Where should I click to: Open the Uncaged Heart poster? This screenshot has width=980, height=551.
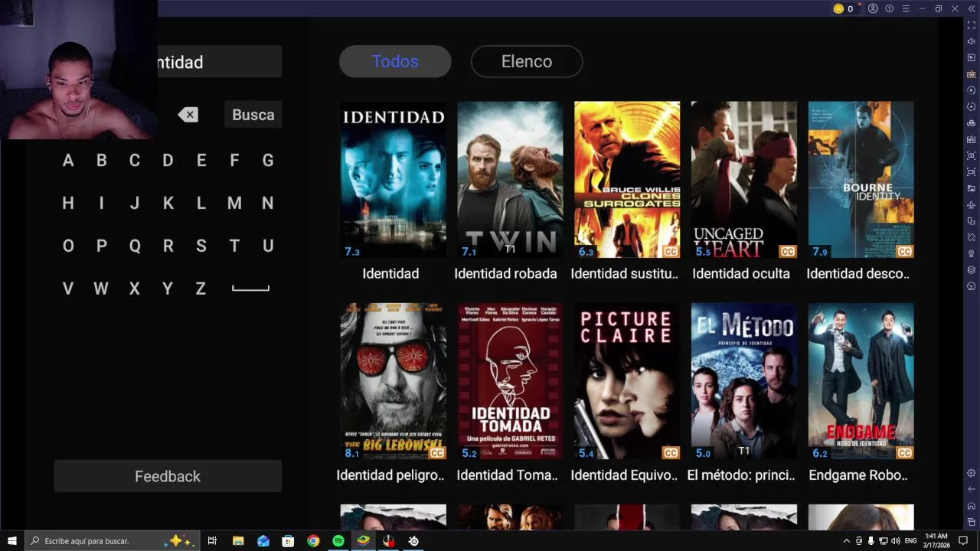pos(743,180)
